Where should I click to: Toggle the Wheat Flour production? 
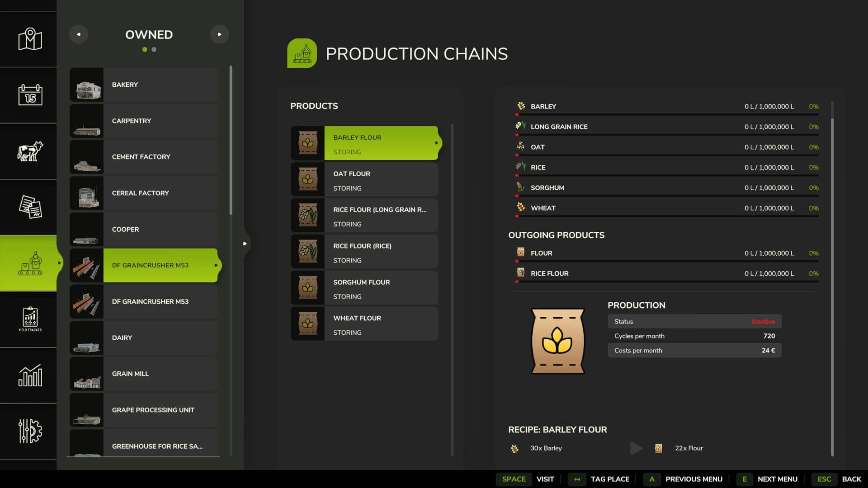point(364,324)
